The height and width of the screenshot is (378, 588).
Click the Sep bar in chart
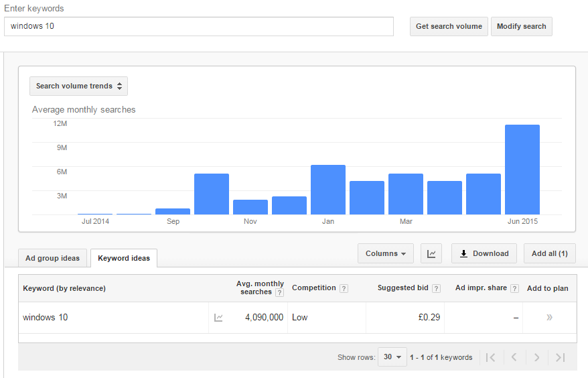click(x=173, y=212)
